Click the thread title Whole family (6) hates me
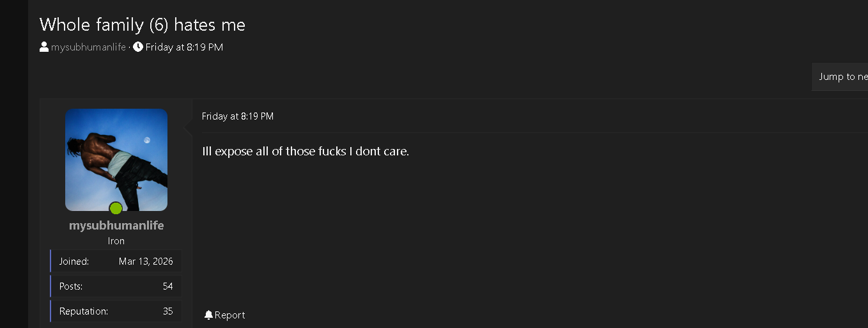 (143, 24)
